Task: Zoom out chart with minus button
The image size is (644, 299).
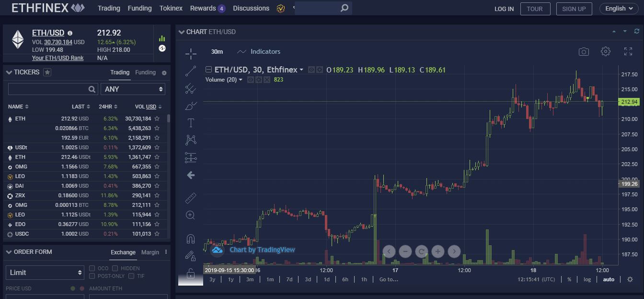Action: [x=405, y=251]
